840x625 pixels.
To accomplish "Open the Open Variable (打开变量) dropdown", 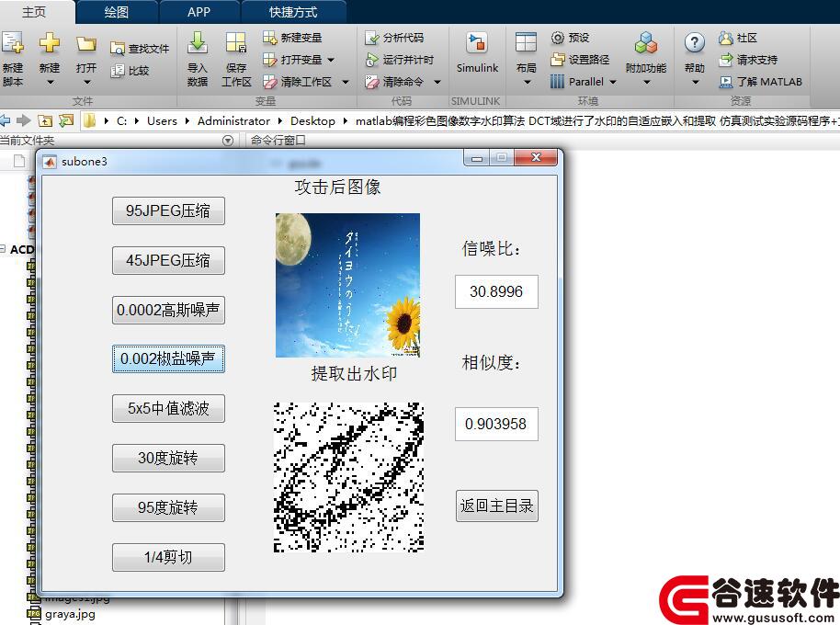I will [x=331, y=60].
